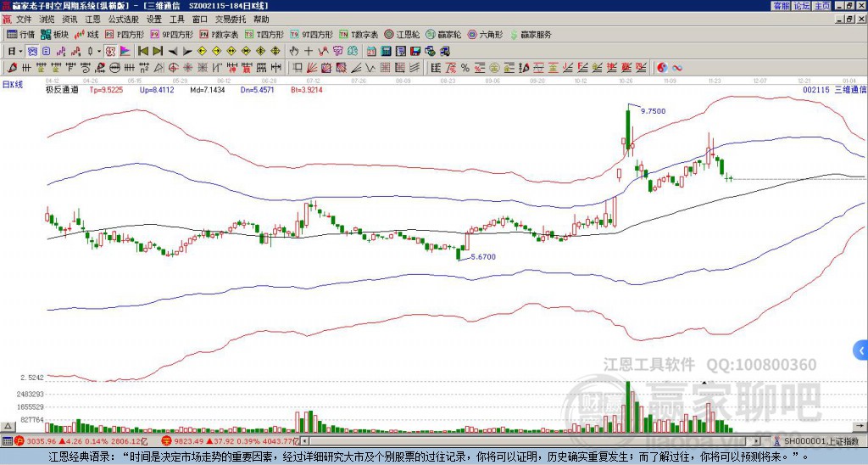Image resolution: width=868 pixels, height=465 pixels.
Task: Open the 赢家轮 wheel tool
Action: [443, 34]
